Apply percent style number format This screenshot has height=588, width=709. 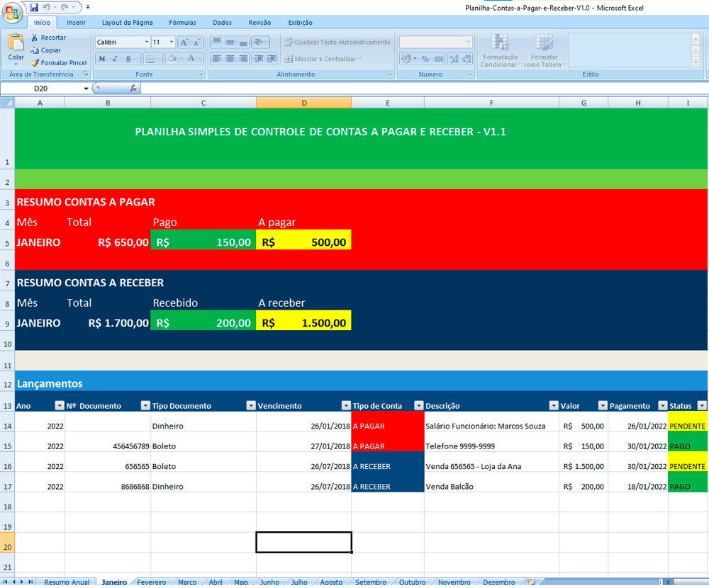(x=425, y=59)
